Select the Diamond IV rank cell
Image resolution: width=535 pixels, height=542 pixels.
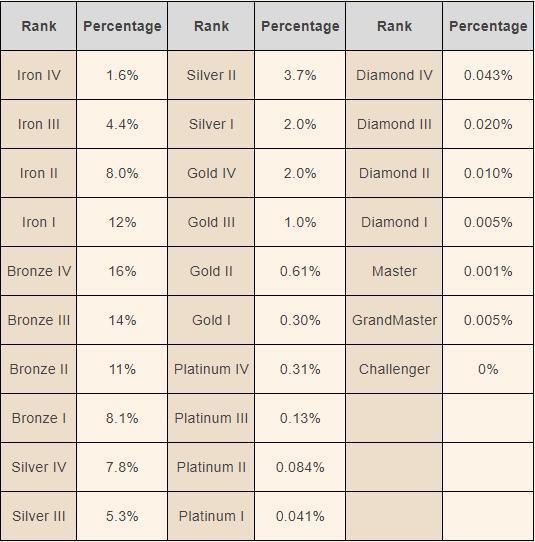point(394,75)
